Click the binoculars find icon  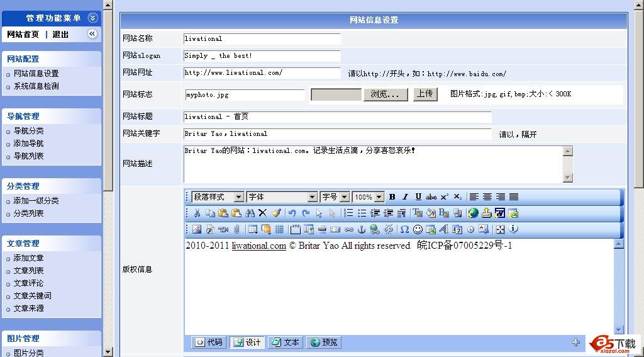click(250, 213)
